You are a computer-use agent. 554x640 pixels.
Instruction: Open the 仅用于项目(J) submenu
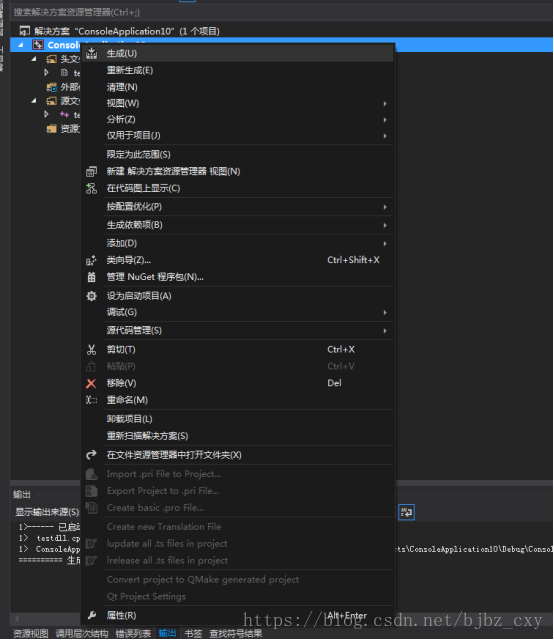pos(237,136)
